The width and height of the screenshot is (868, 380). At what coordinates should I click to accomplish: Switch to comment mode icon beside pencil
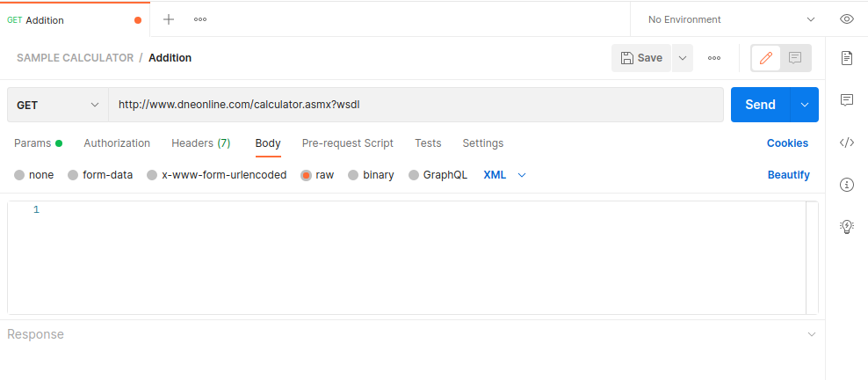(x=795, y=57)
